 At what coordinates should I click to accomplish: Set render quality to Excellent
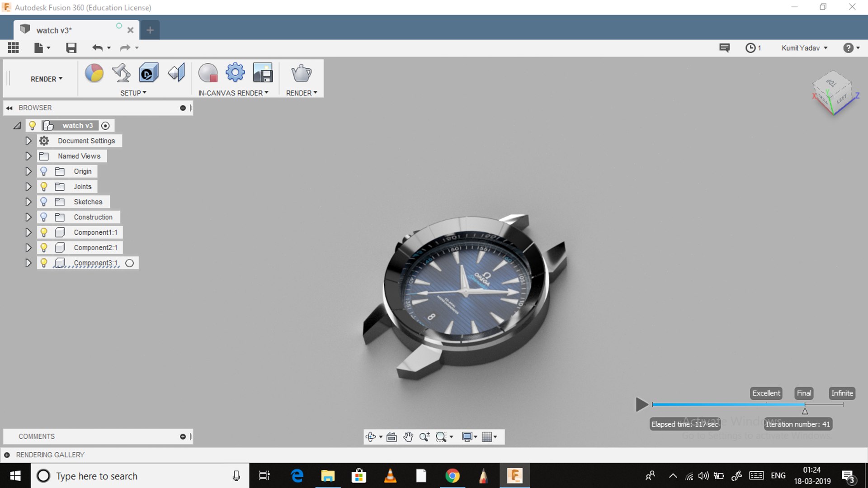766,393
